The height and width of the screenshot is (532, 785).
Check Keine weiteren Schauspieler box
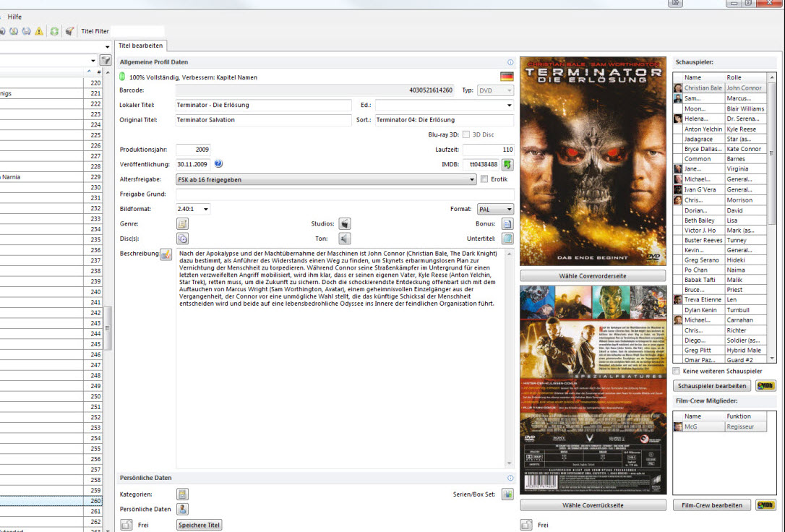(x=677, y=371)
